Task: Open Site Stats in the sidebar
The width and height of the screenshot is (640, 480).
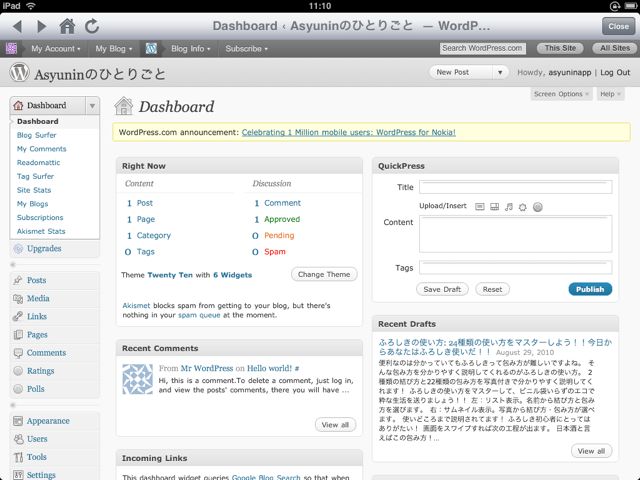Action: click(34, 190)
